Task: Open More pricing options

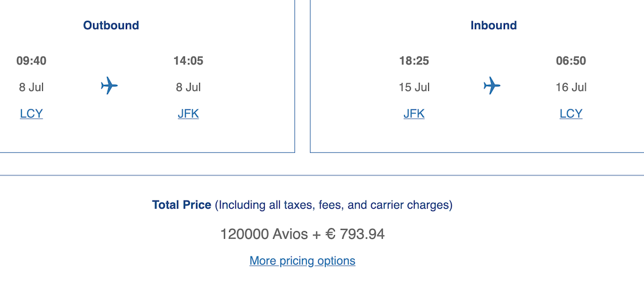Action: point(303,261)
